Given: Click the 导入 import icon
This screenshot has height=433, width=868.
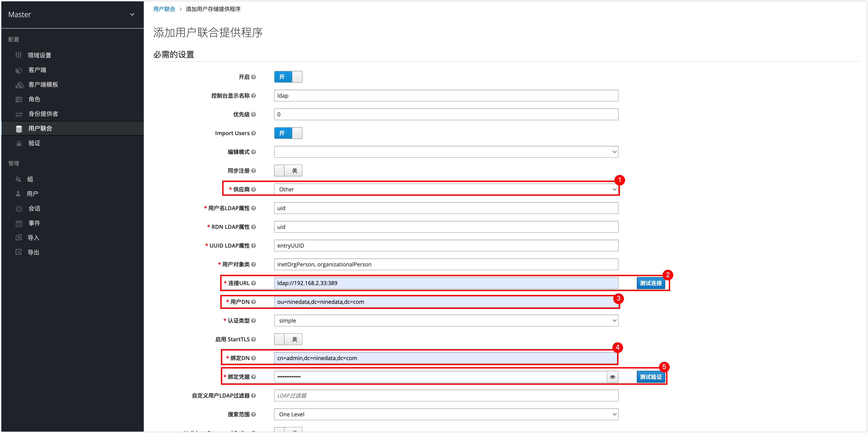Looking at the screenshot, I should (x=18, y=238).
